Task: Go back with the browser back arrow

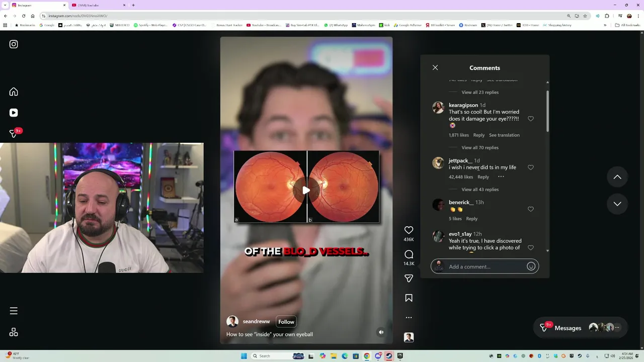Action: pos(6,16)
